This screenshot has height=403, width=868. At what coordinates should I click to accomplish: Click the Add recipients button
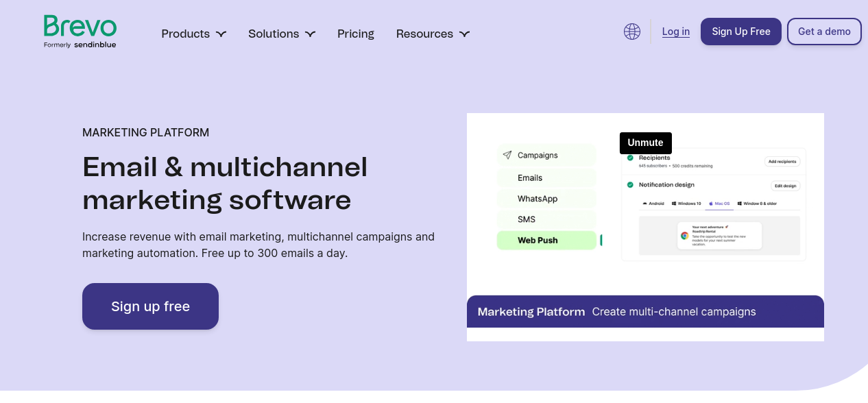[782, 162]
